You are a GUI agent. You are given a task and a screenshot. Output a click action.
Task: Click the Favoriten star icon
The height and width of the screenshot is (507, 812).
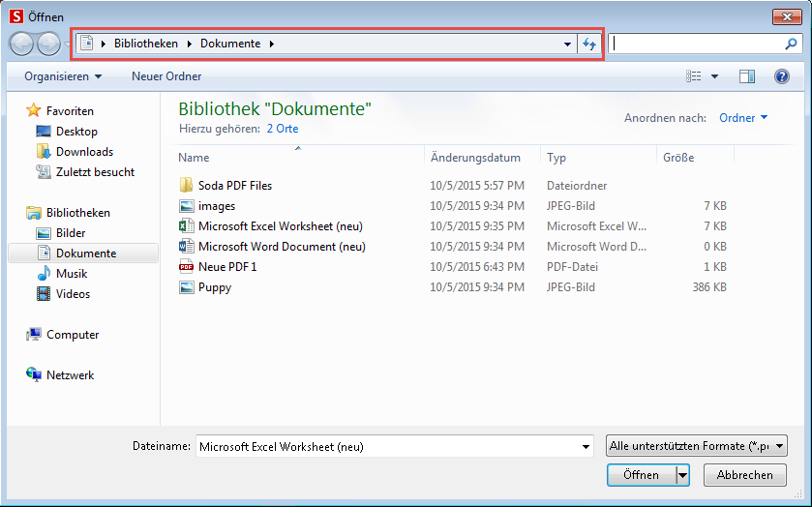point(33,110)
